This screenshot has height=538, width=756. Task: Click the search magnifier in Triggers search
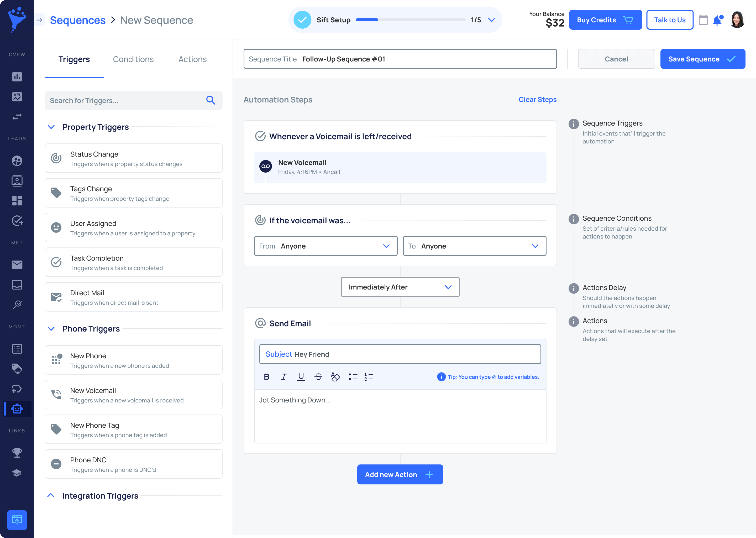pyautogui.click(x=211, y=100)
